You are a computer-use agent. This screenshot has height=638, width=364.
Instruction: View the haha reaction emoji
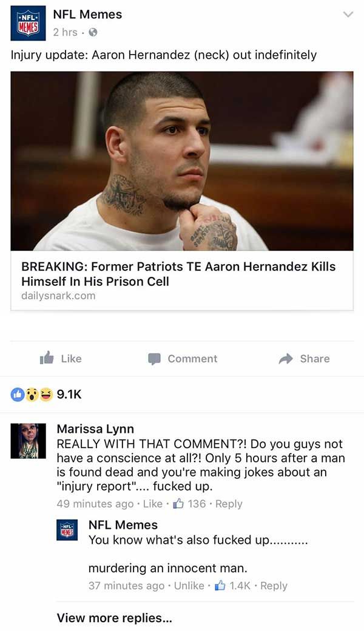click(46, 395)
